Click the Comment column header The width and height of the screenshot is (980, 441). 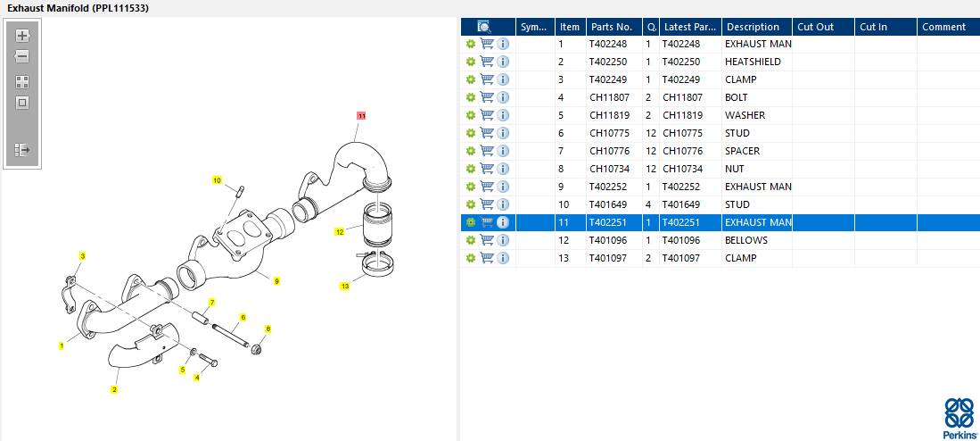tap(944, 27)
